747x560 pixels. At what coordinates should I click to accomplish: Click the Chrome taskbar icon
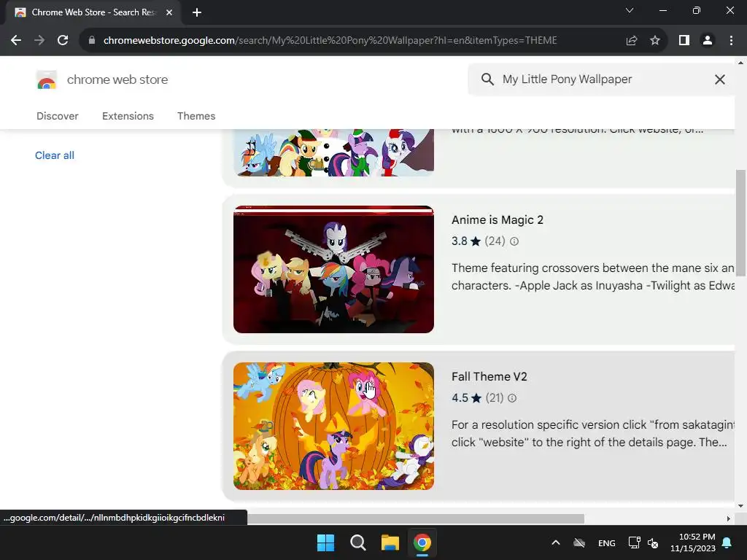click(422, 542)
